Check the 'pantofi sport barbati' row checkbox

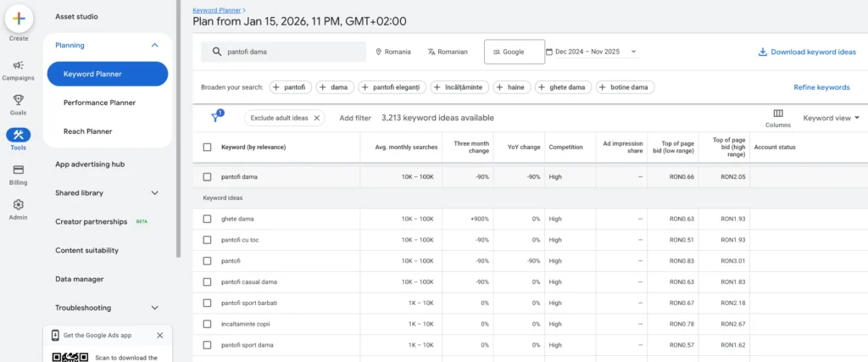point(207,304)
